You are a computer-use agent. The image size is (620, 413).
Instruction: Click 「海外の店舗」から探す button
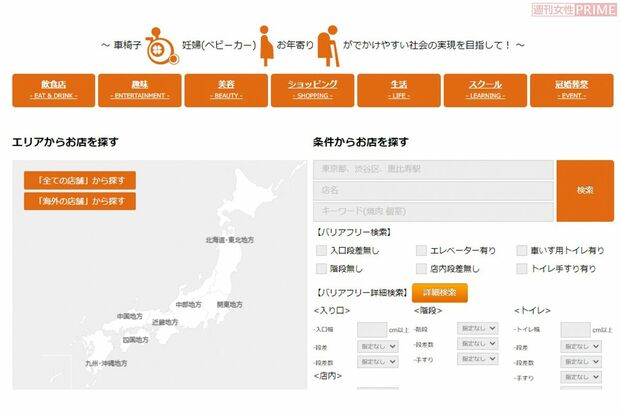point(80,201)
